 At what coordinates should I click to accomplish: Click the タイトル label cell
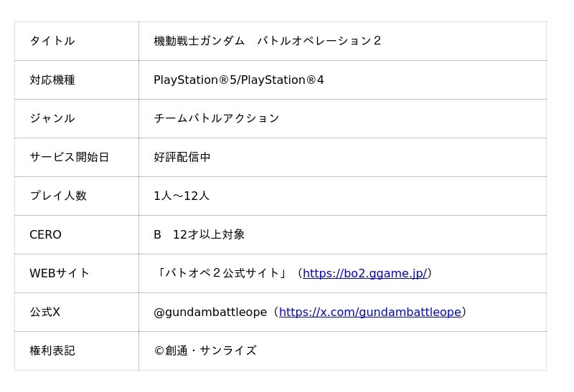[52, 41]
